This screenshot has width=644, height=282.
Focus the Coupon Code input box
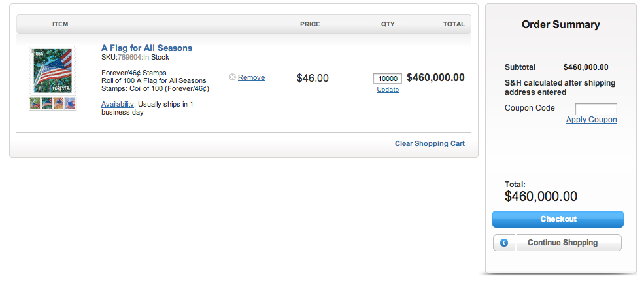pyautogui.click(x=596, y=109)
